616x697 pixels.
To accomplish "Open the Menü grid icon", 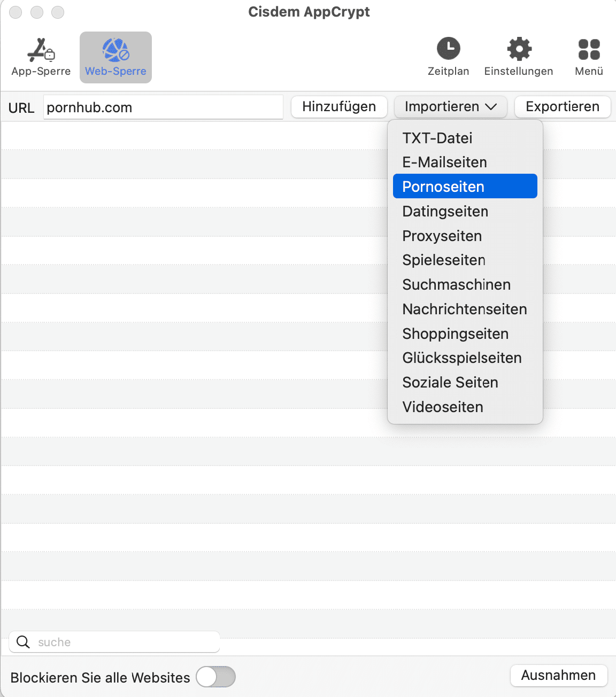I will (x=589, y=49).
